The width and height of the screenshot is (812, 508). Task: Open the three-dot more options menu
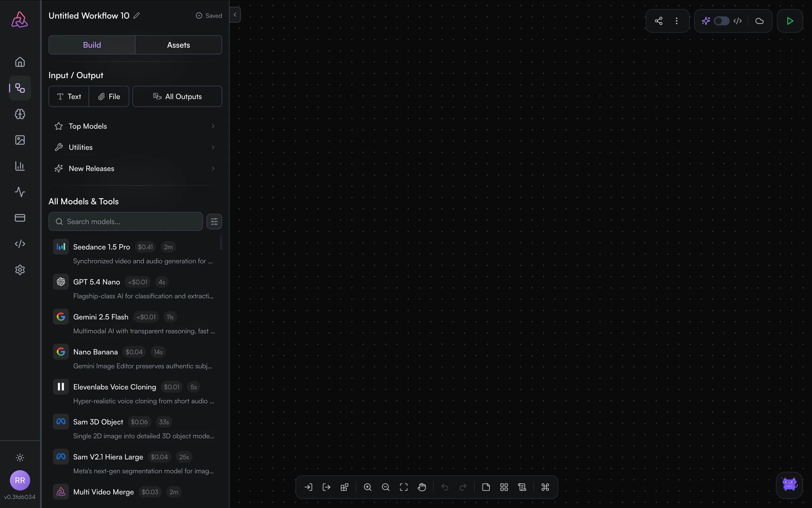[x=676, y=21]
